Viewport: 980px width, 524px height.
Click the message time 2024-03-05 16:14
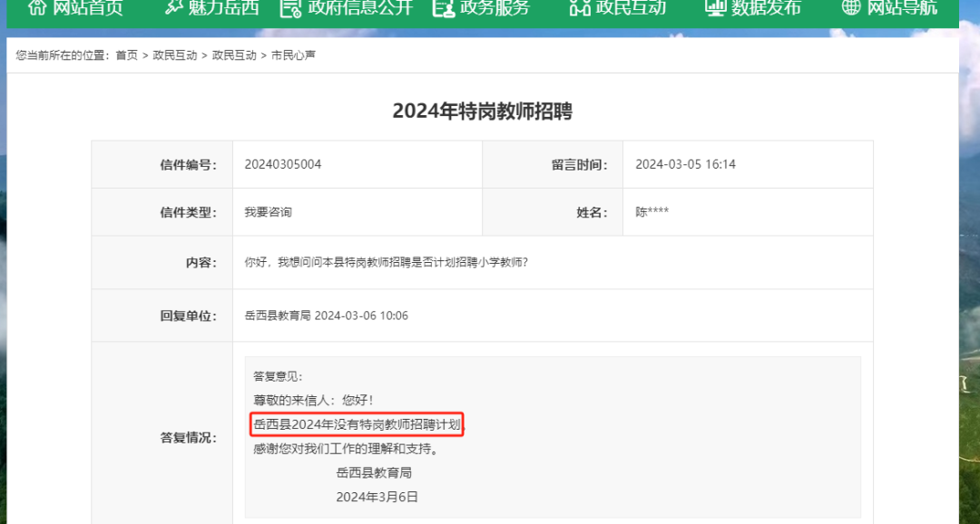point(686,164)
